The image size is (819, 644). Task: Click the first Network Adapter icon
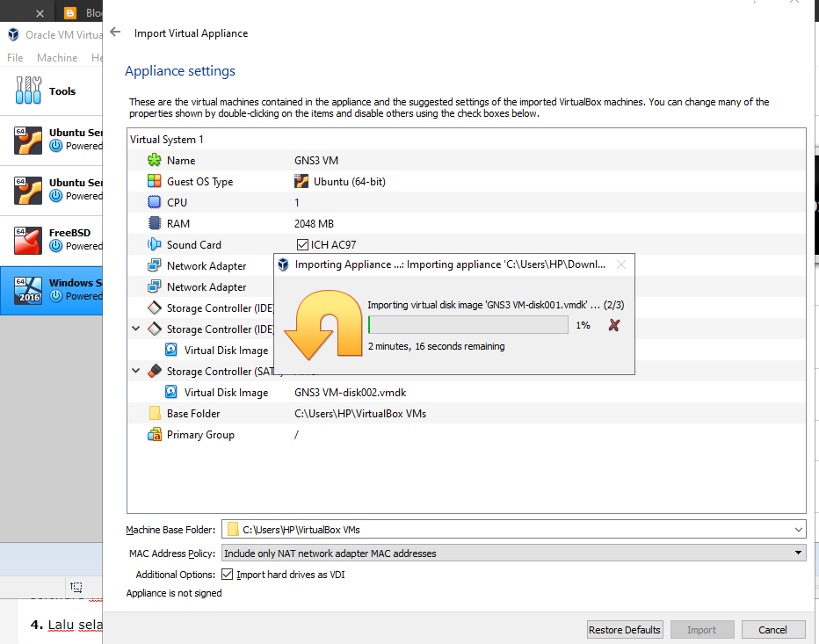click(154, 265)
